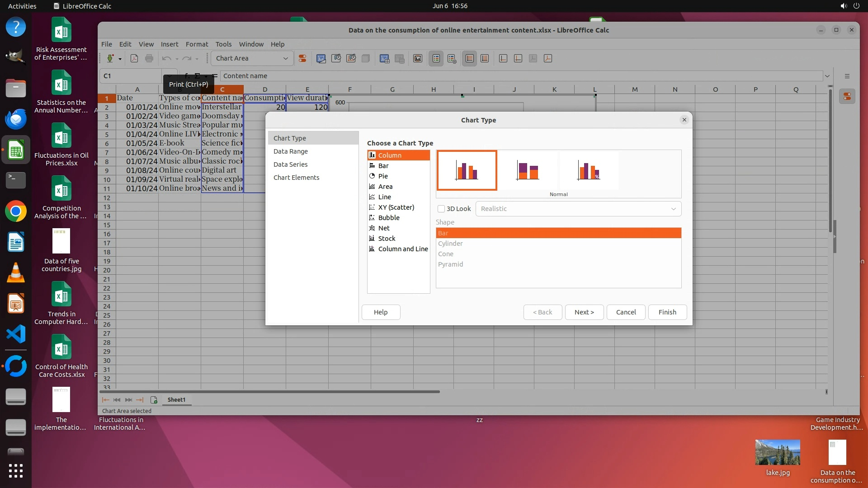This screenshot has width=868, height=488.
Task: Expand the Realistic scheme dropdown
Action: [673, 209]
